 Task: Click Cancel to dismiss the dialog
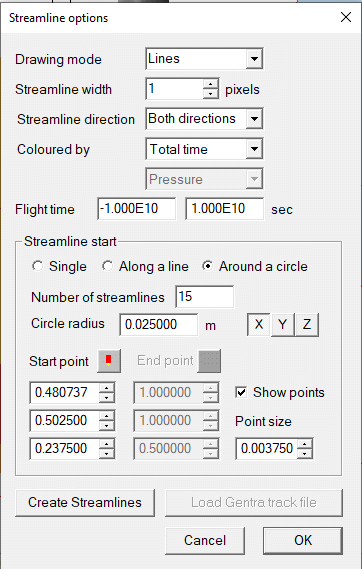point(205,540)
